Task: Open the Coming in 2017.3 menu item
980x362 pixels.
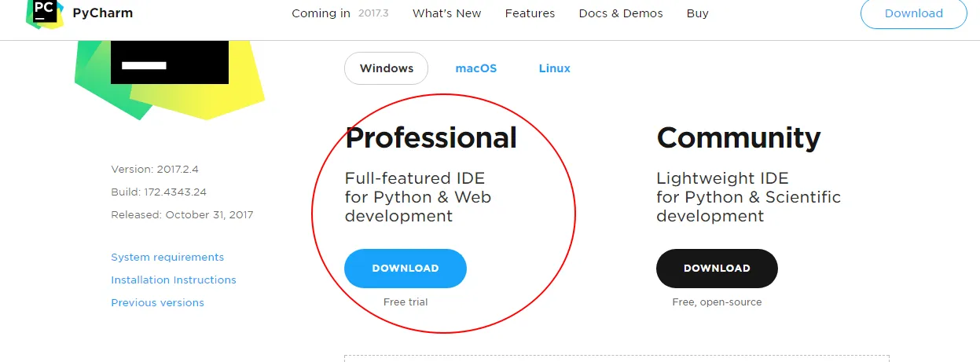Action: tap(340, 13)
